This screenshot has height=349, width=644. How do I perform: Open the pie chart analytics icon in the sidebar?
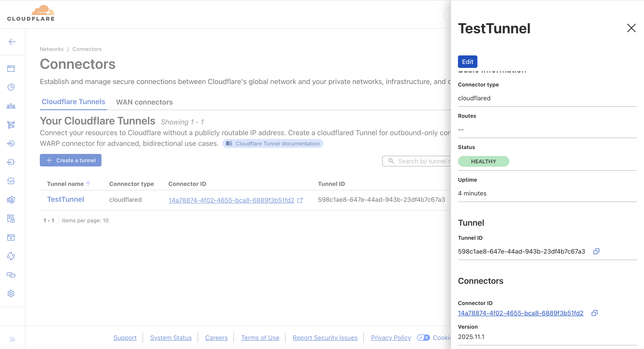point(11,87)
